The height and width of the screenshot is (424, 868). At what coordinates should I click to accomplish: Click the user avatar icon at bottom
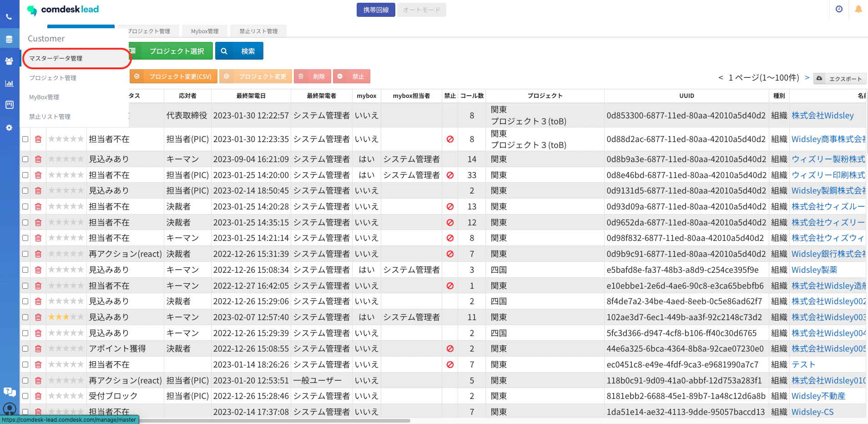coord(10,409)
